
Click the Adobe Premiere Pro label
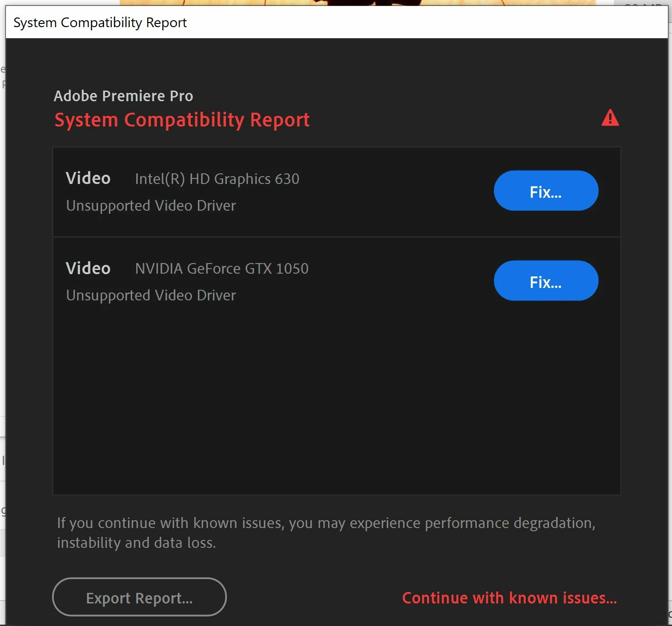123,96
